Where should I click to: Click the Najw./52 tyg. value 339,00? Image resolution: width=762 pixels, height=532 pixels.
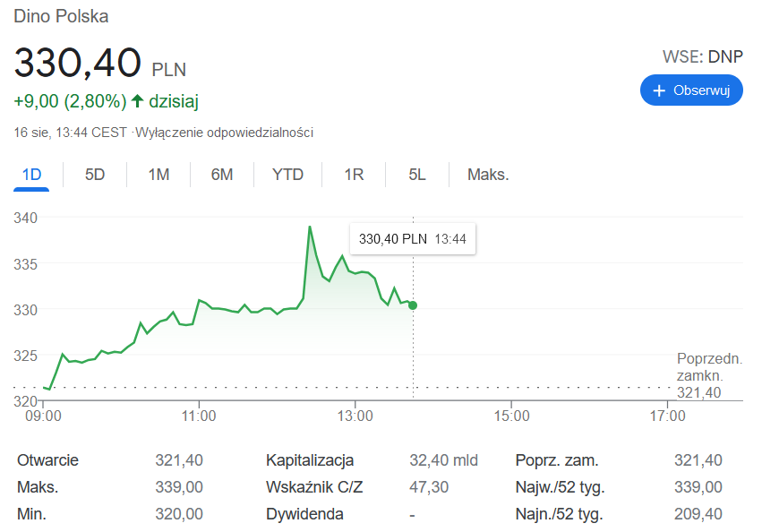698,487
